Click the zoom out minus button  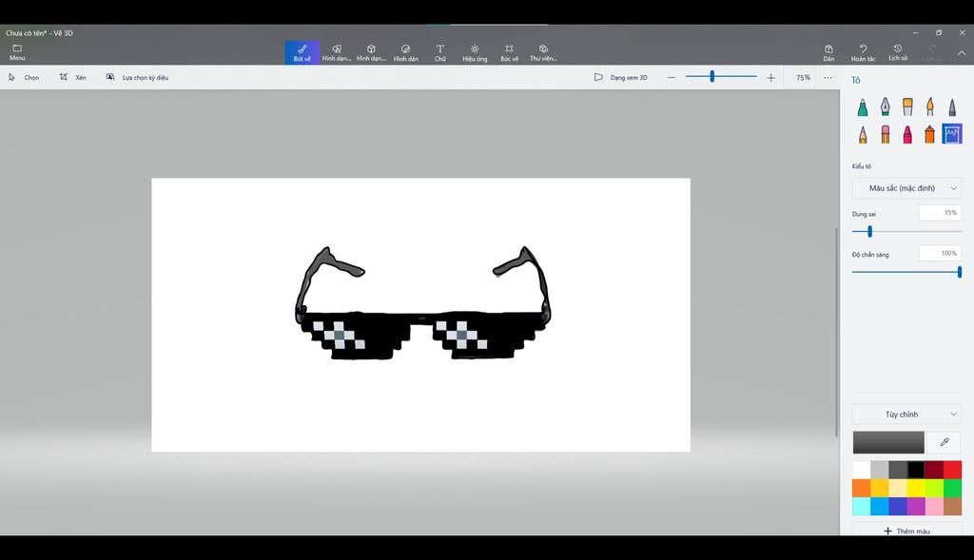point(671,78)
